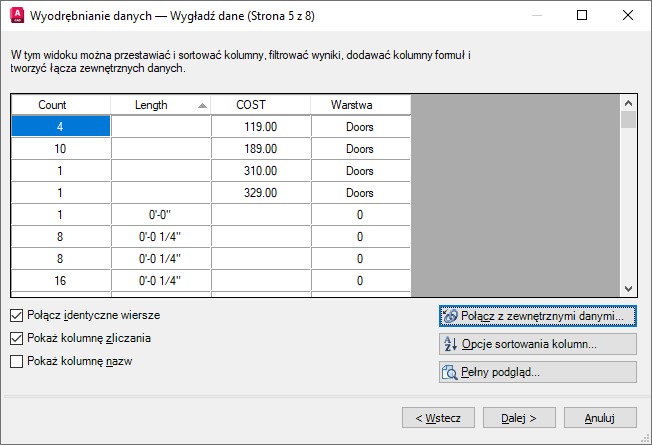Select COST cell 310.00
652x445 pixels.
tap(261, 171)
